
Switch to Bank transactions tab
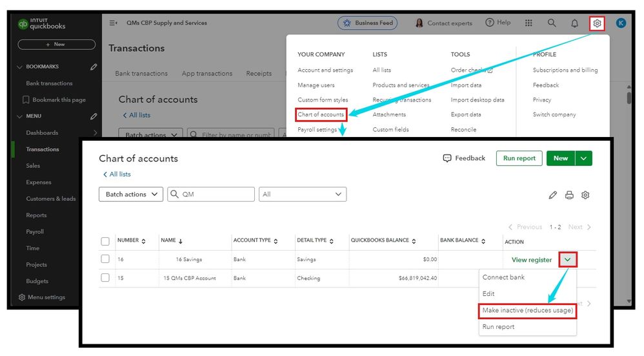coord(141,73)
